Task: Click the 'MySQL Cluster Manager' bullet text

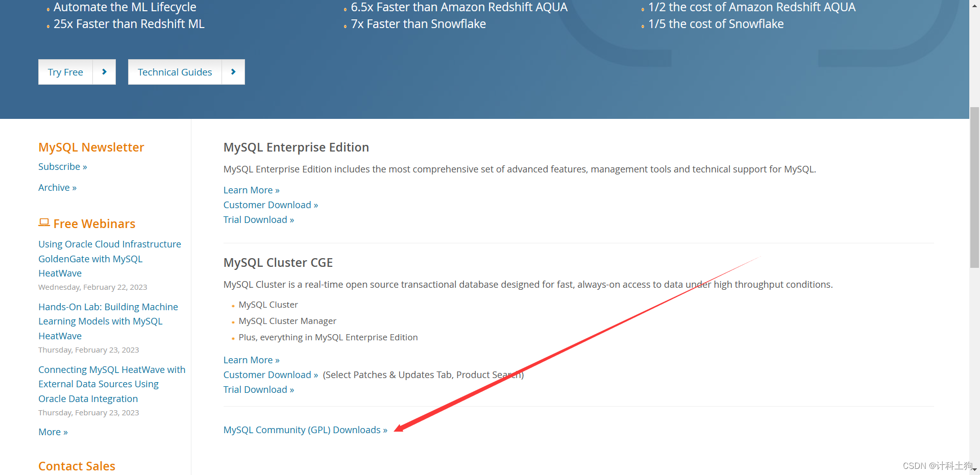Action: coord(287,321)
